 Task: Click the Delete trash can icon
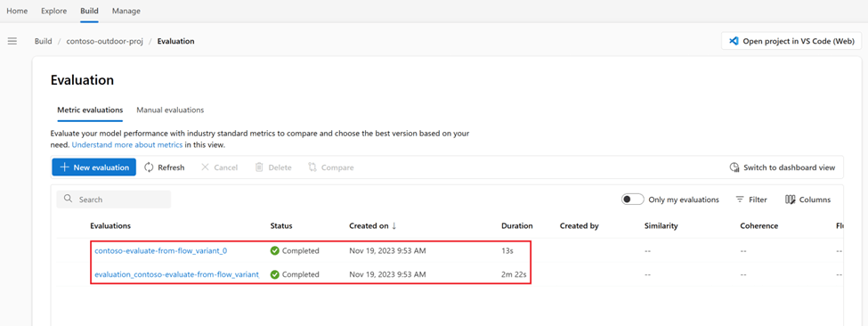(259, 167)
